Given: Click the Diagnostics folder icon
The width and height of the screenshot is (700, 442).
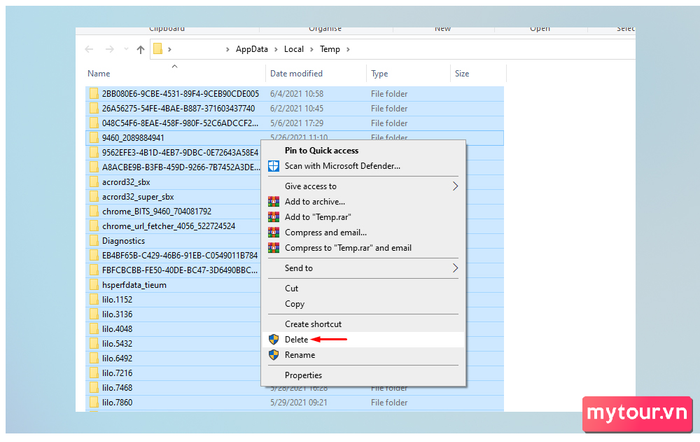Looking at the screenshot, I should tap(94, 241).
